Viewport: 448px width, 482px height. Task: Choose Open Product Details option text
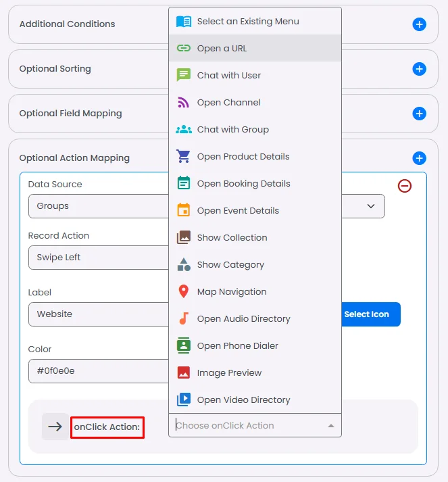[243, 156]
